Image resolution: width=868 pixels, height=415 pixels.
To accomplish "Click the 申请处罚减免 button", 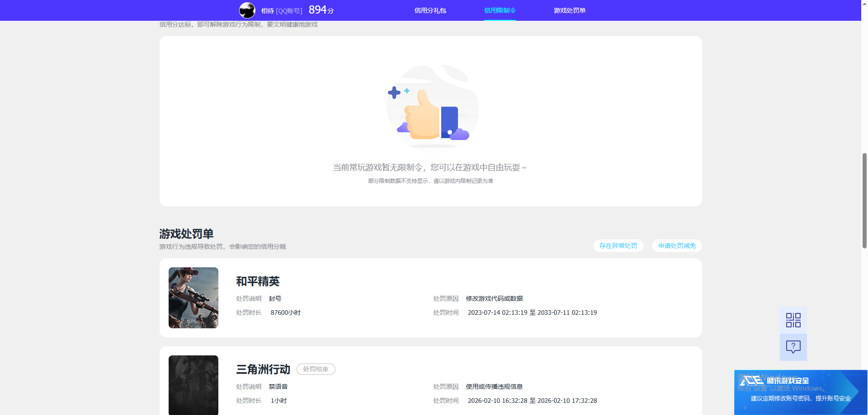I will coord(677,246).
